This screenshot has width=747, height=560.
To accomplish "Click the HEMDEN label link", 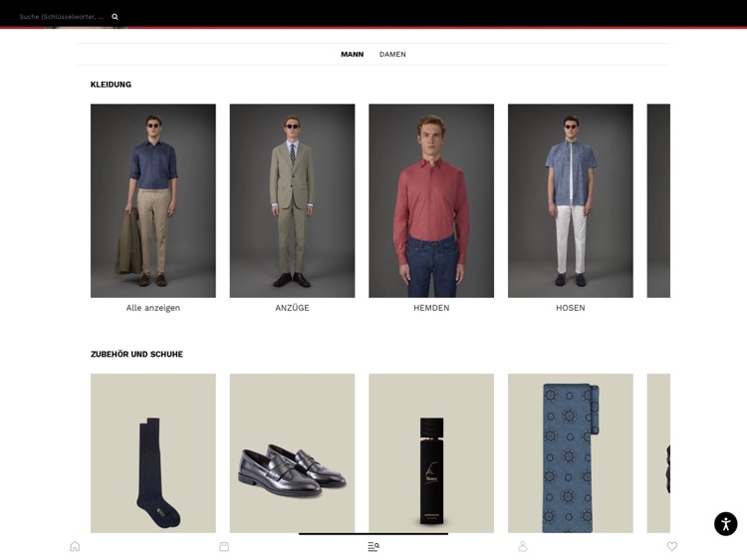I will [x=431, y=308].
